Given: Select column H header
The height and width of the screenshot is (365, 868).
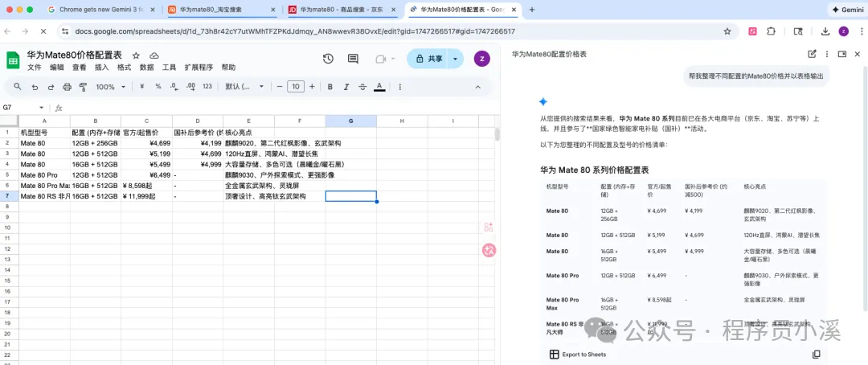Looking at the screenshot, I should pyautogui.click(x=402, y=121).
